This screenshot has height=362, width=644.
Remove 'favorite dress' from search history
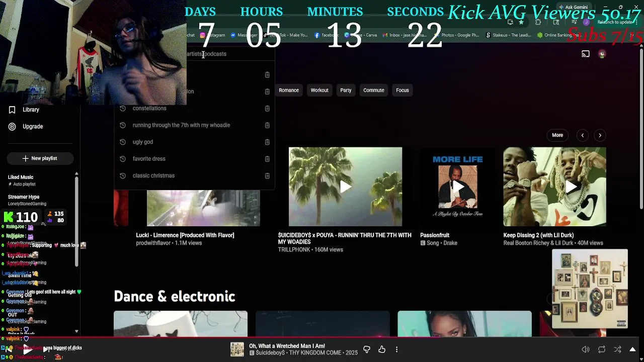267,159
